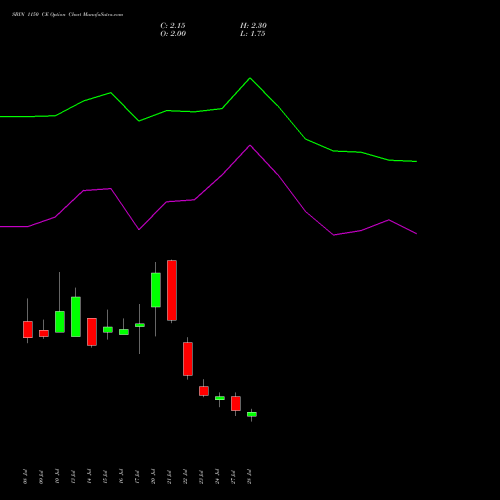
Task: Click the chart title text at top left
Action: pyautogui.click(x=68, y=15)
